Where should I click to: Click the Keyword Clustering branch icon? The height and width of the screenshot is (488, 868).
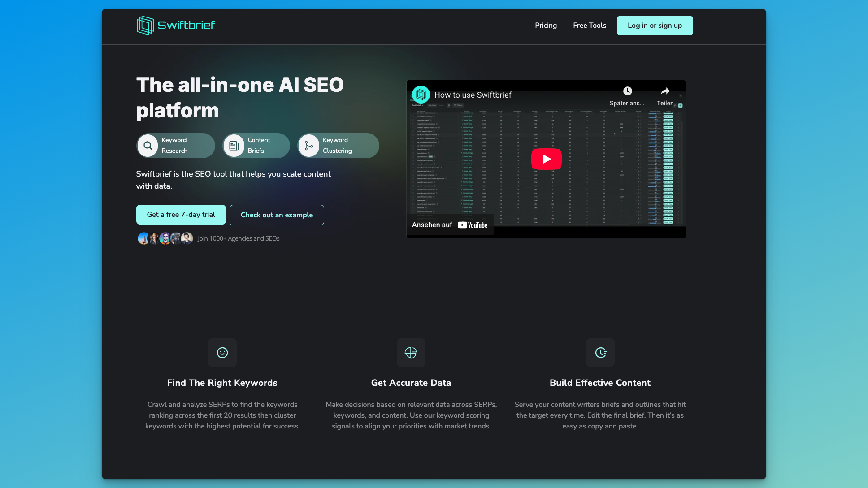(x=308, y=146)
